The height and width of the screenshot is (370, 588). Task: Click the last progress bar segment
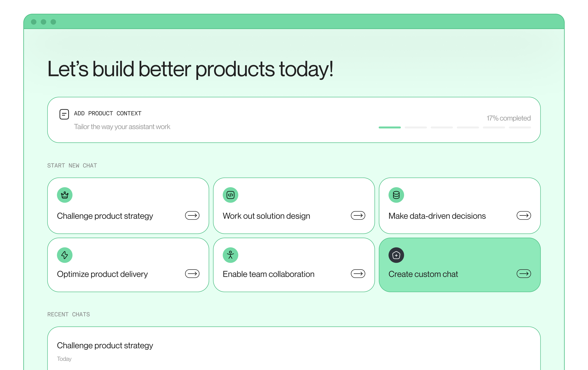click(520, 127)
